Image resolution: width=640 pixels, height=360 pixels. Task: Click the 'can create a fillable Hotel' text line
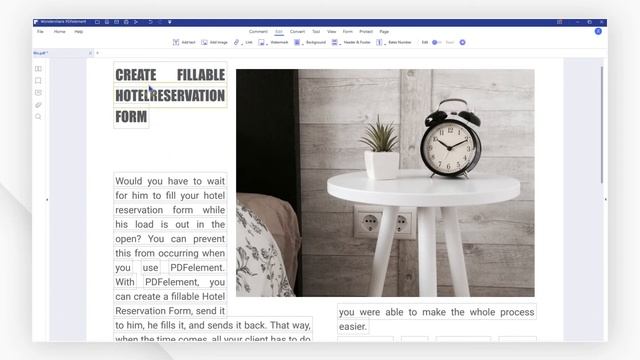(170, 296)
